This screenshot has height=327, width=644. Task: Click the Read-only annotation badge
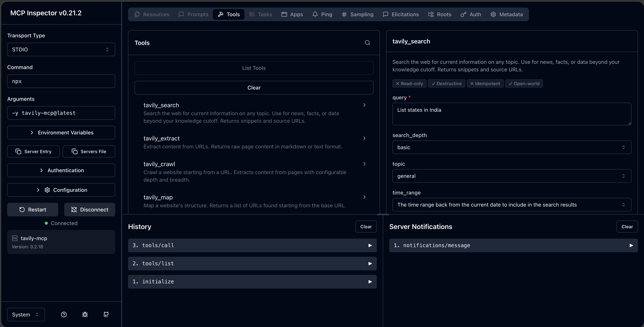(x=409, y=83)
